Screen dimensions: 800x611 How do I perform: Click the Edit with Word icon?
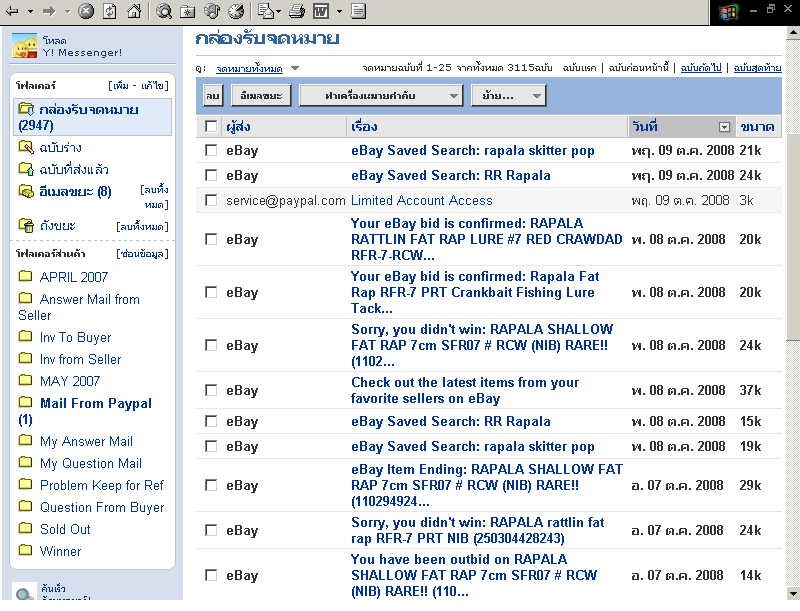[x=321, y=11]
